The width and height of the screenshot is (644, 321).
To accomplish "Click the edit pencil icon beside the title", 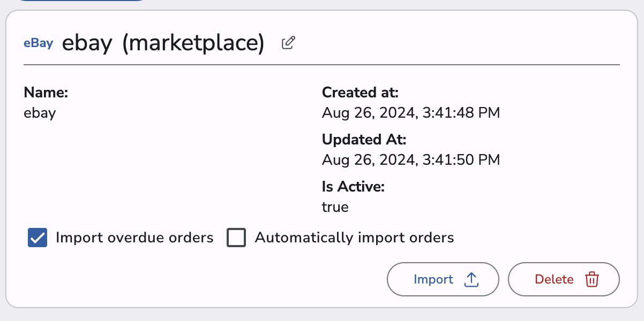I will point(288,43).
